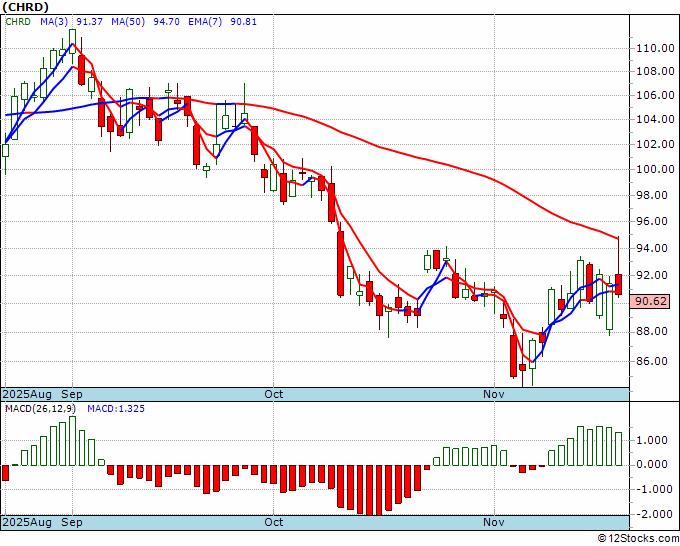The image size is (680, 546).
Task: Click Sep on price chart date axis
Action: click(72, 394)
